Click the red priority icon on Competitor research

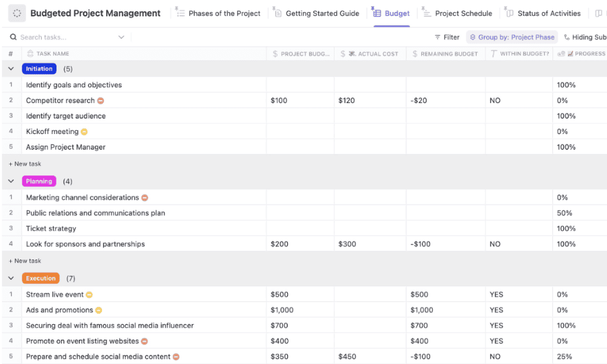(x=101, y=101)
